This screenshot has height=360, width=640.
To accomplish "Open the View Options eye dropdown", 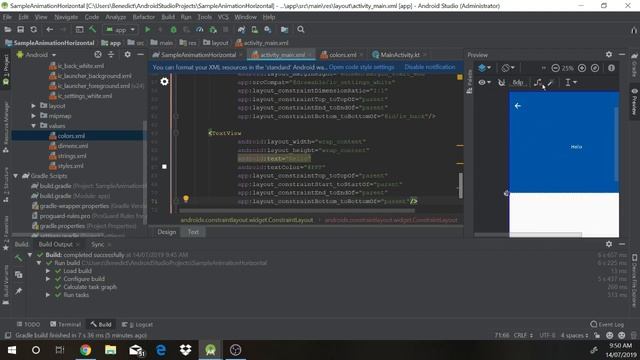I will pos(484,82).
